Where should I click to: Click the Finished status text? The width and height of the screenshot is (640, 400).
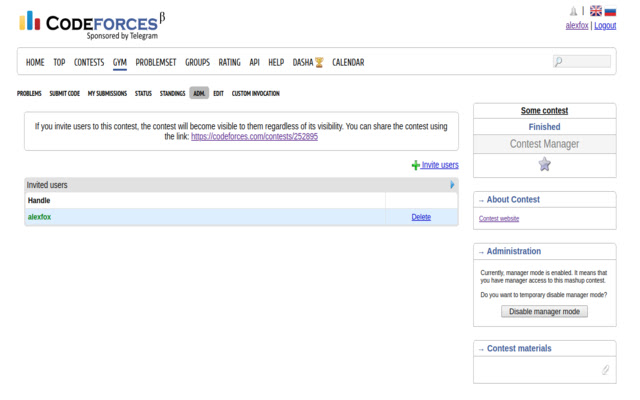544,127
